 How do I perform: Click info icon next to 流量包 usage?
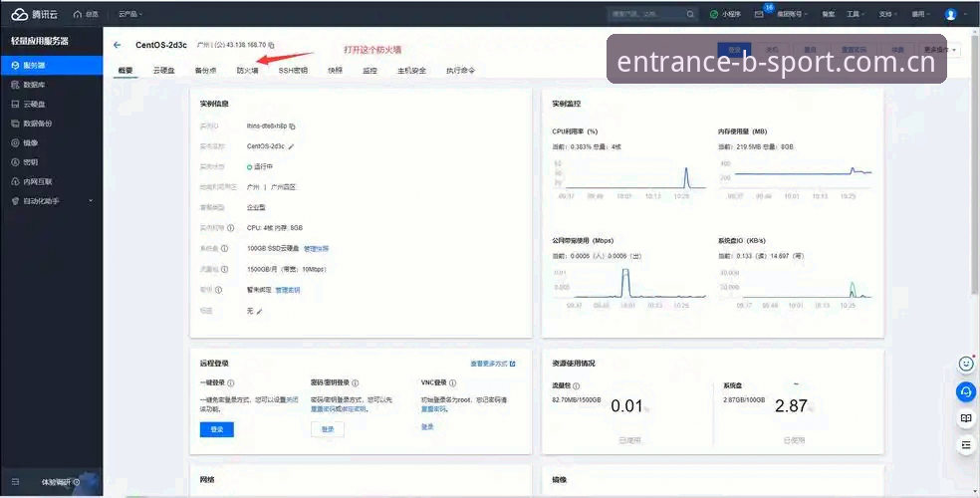[x=577, y=386]
